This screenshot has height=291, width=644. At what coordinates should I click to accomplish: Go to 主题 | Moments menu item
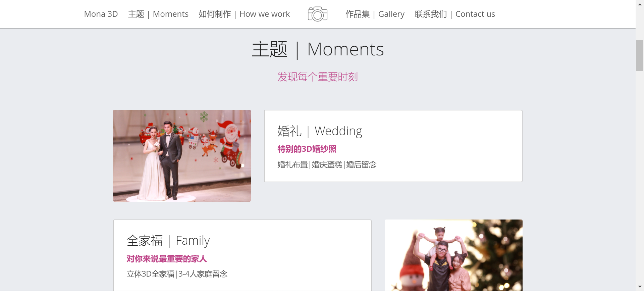[x=158, y=14]
